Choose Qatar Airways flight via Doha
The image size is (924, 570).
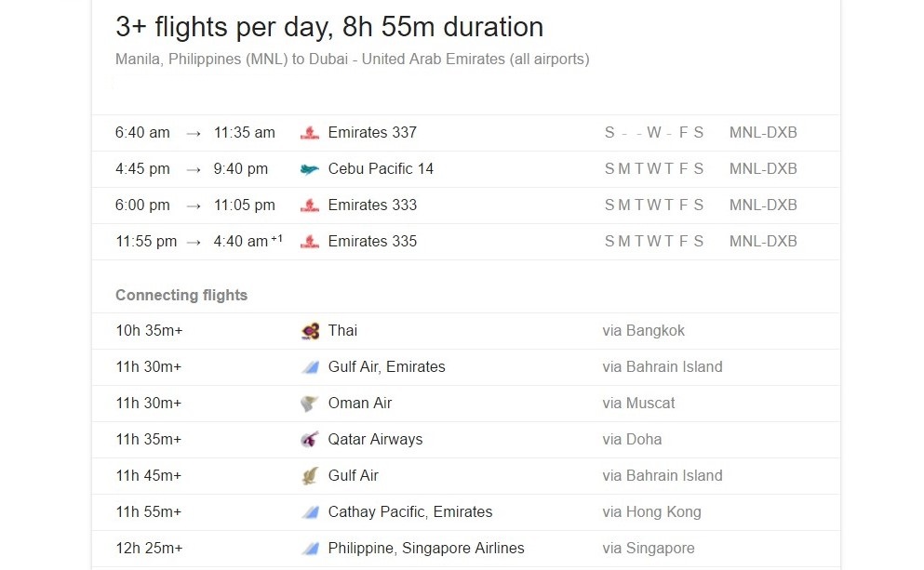click(375, 440)
